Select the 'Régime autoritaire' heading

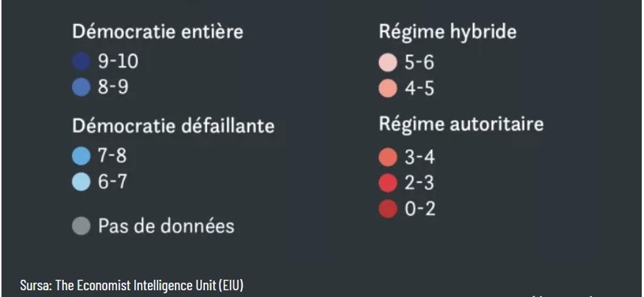point(461,125)
